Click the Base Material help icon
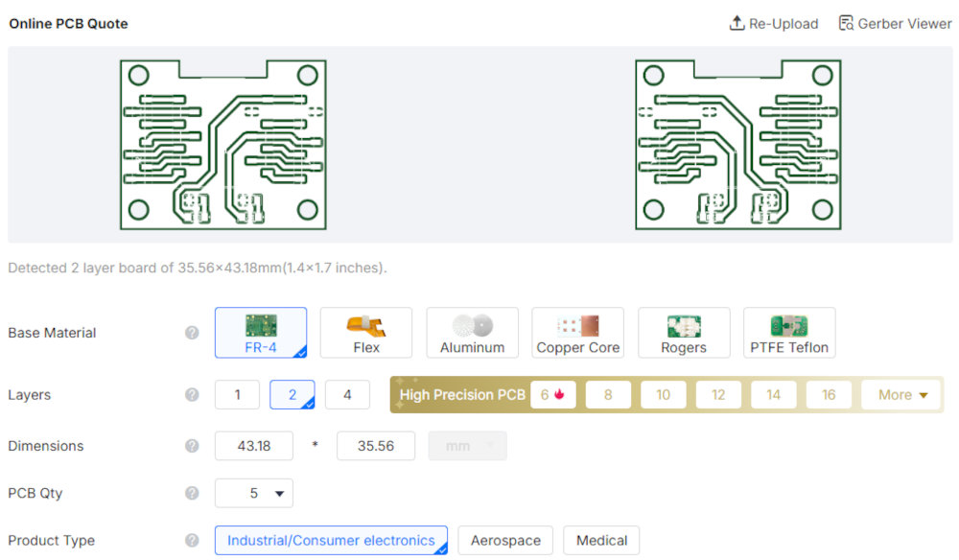 point(192,333)
